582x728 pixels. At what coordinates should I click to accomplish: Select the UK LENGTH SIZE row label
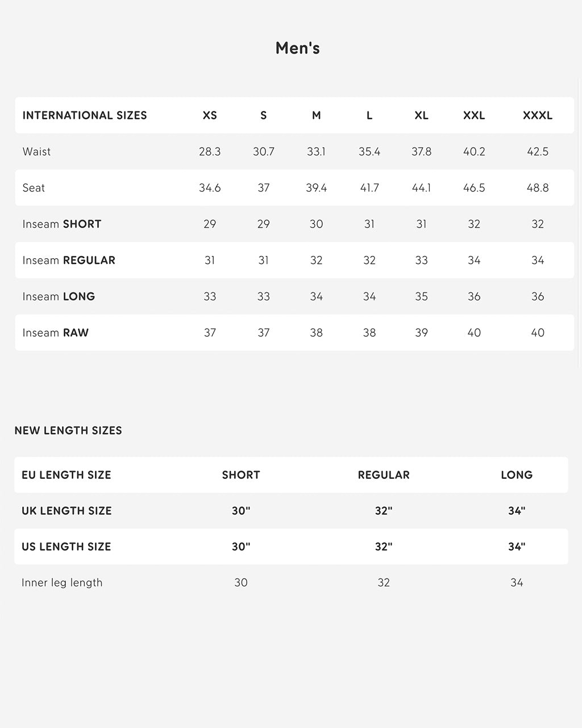click(66, 511)
